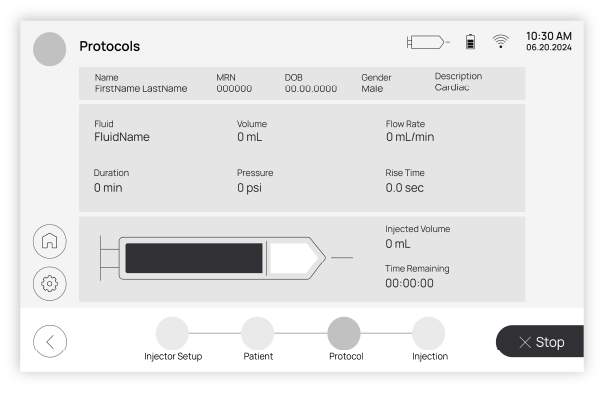Click the 10:30 AM clock display
The height and width of the screenshot is (393, 605).
[x=549, y=36]
